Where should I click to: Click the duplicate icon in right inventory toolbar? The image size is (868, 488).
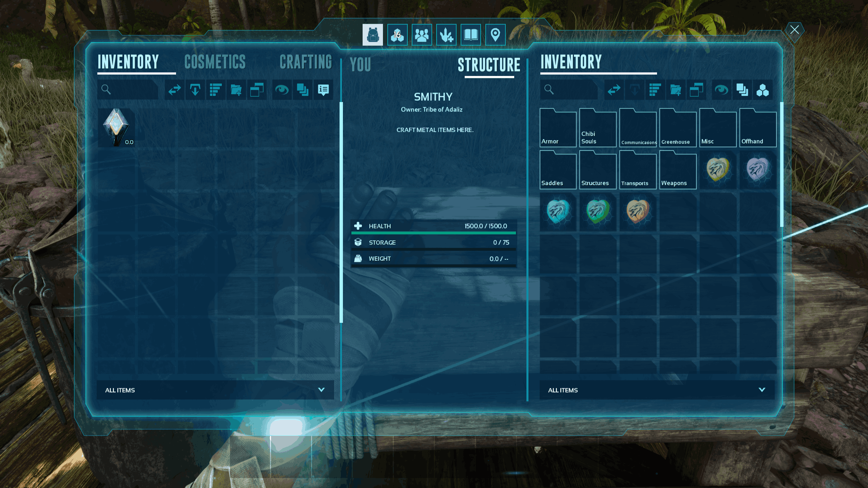pos(741,90)
